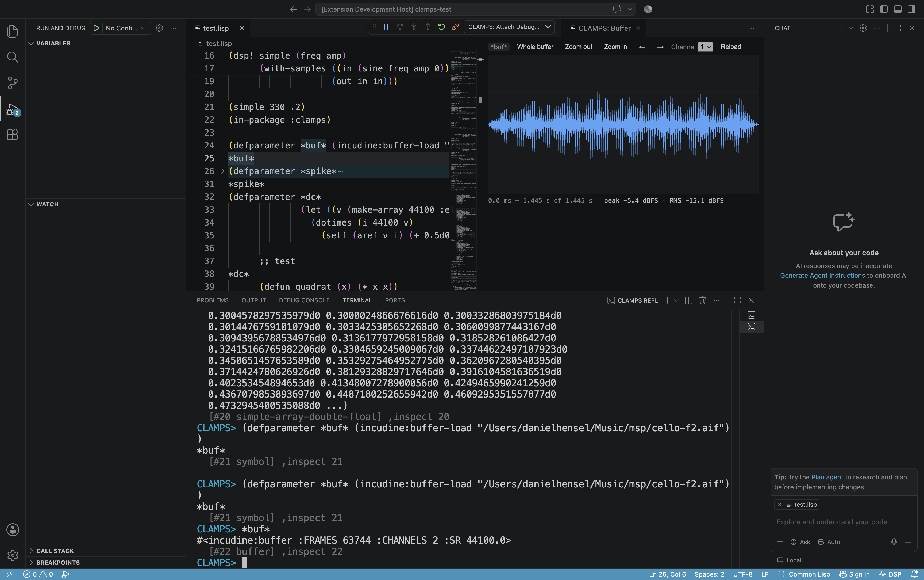924x580 pixels.
Task: Go forward with navigation arrow in title bar
Action: point(307,9)
